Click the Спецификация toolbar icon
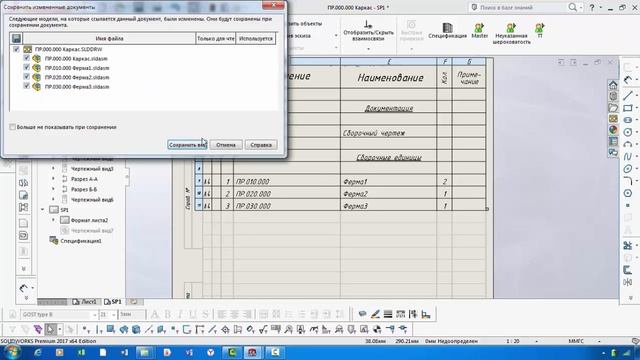This screenshot has height=360, width=640. click(447, 28)
